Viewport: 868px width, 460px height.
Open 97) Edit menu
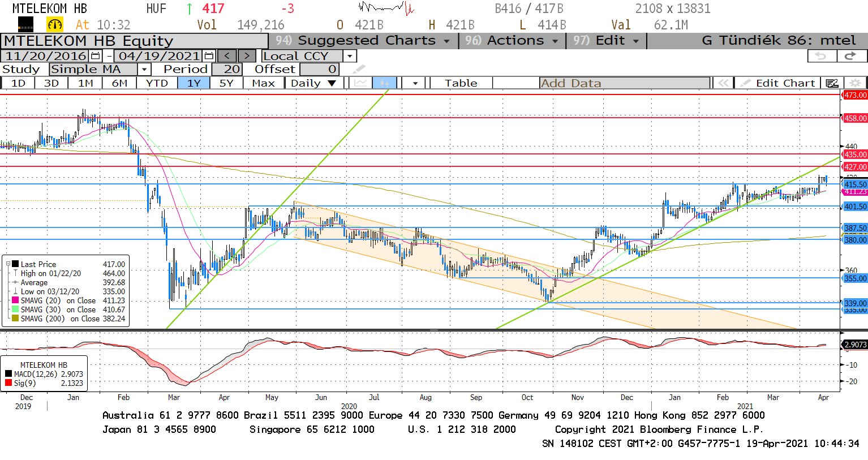click(x=606, y=41)
